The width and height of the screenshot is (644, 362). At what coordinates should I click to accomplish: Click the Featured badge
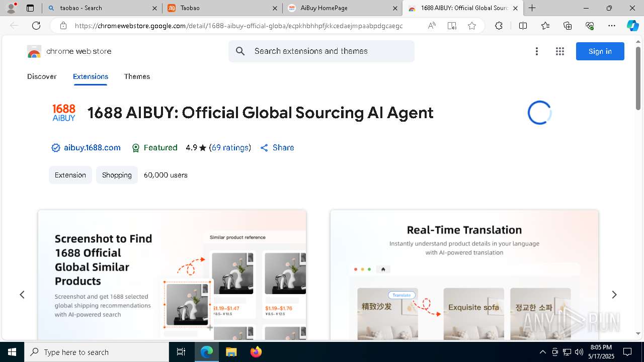pyautogui.click(x=154, y=148)
